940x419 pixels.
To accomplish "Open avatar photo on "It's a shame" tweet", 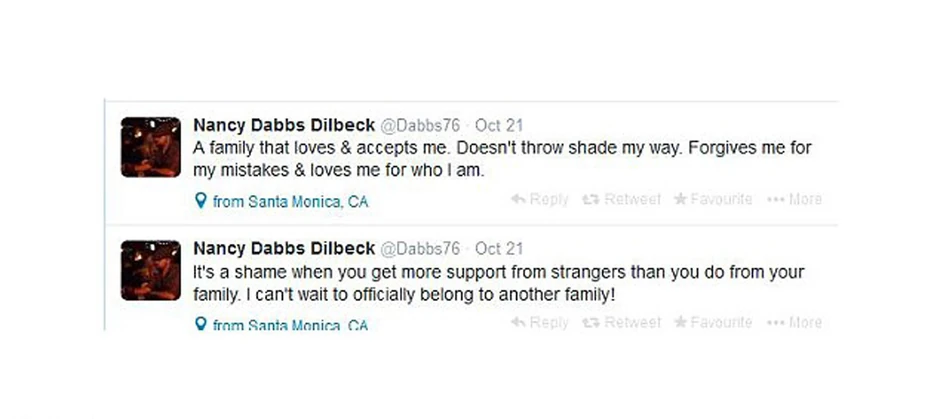I will coord(150,270).
